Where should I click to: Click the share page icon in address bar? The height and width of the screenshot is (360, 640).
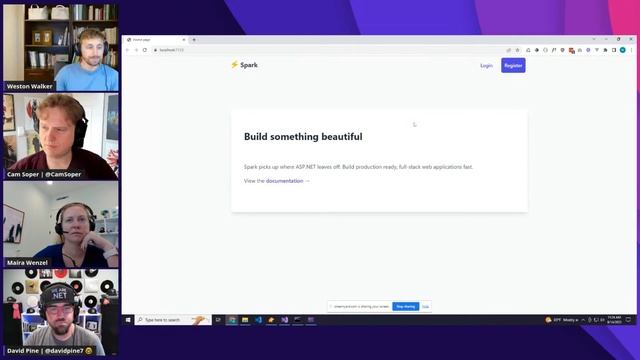pyautogui.click(x=509, y=50)
